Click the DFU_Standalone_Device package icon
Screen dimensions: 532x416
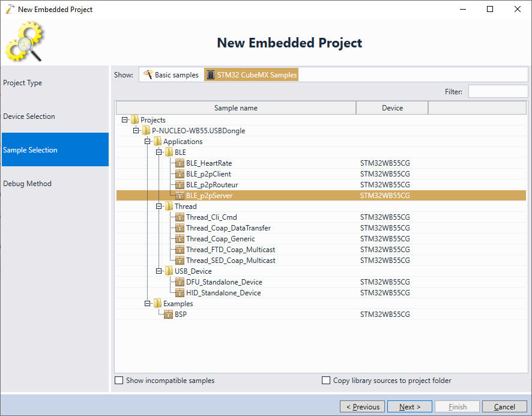coord(180,282)
